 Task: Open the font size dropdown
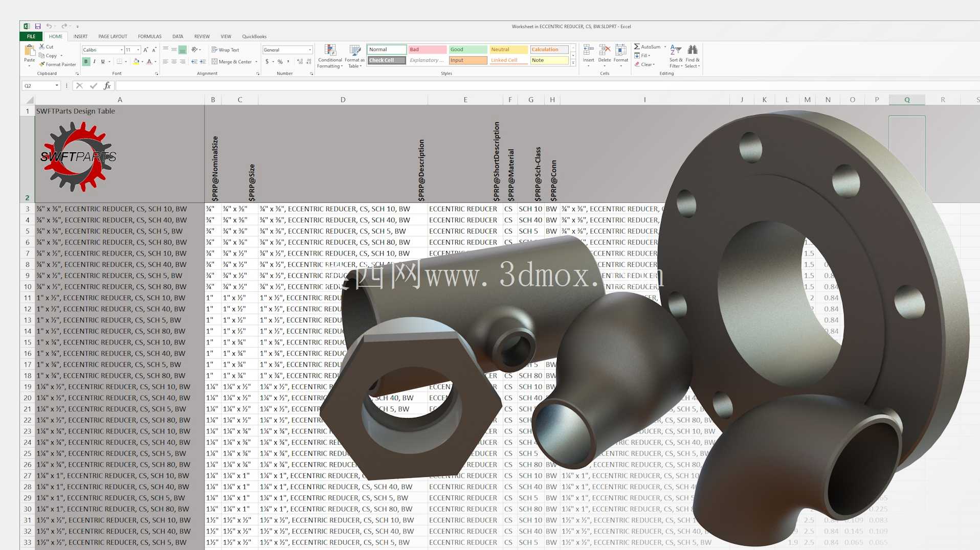[138, 50]
